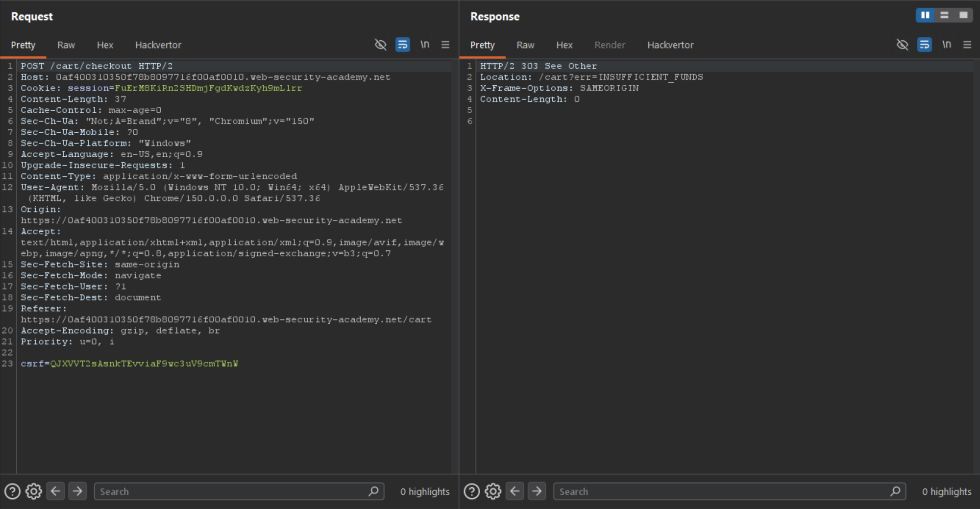Image resolution: width=980 pixels, height=509 pixels.
Task: Go to previous match in Response search
Action: (x=515, y=491)
